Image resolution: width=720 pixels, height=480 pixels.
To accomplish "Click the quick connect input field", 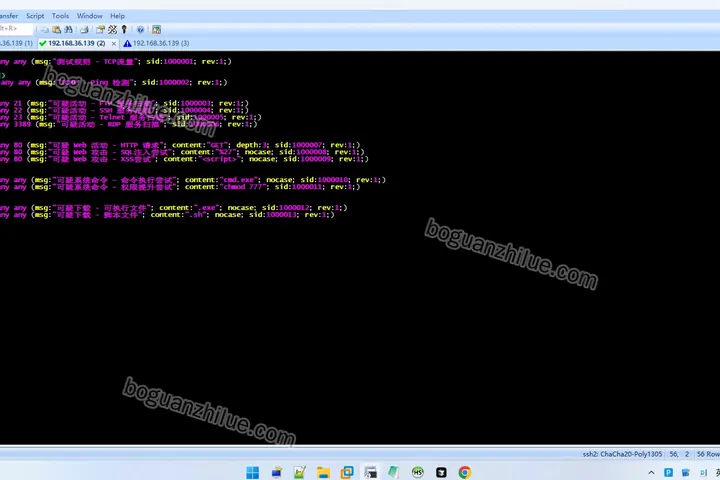I will (x=16, y=29).
